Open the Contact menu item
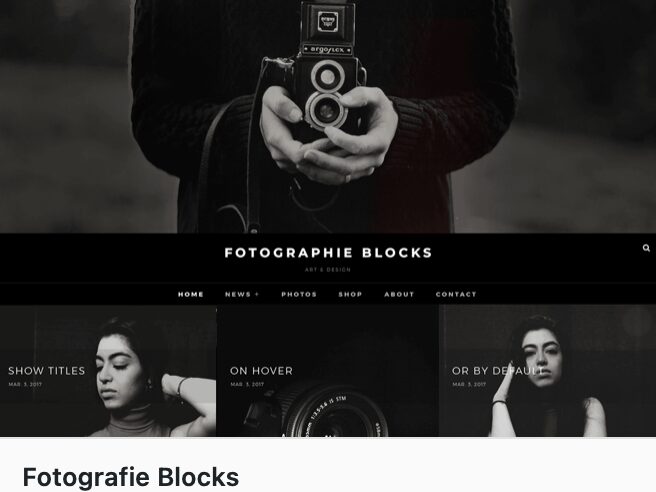656x492 pixels. click(x=456, y=294)
